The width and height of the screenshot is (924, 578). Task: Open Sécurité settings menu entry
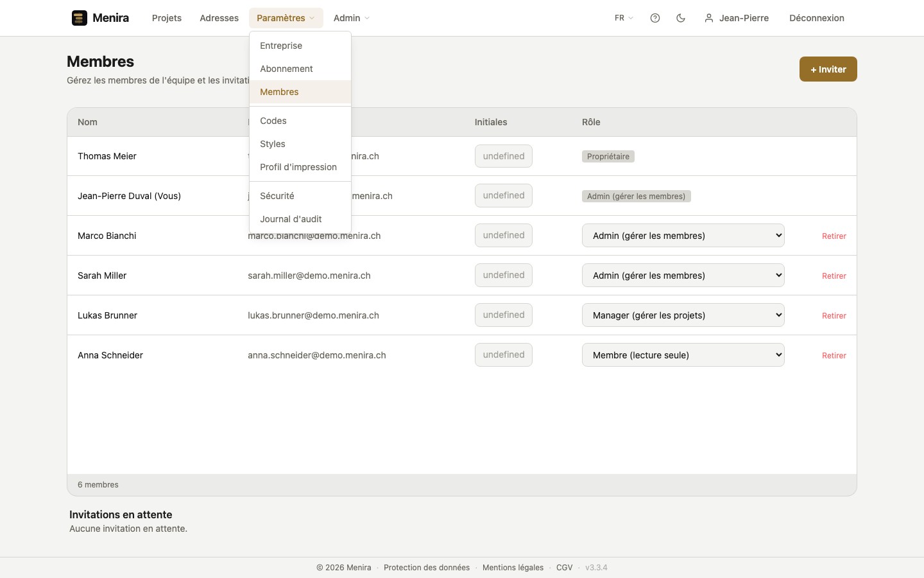pyautogui.click(x=300, y=196)
